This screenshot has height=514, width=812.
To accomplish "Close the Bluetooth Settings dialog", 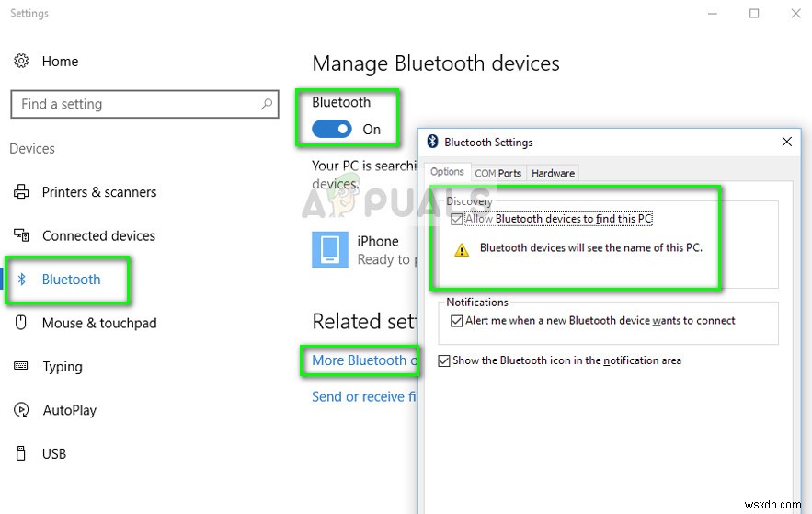I will (x=786, y=142).
